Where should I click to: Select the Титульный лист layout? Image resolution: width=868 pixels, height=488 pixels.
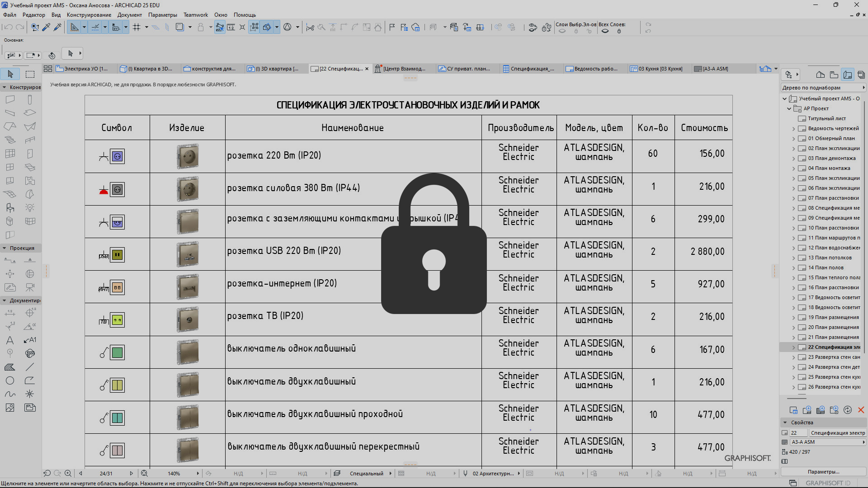[827, 118]
